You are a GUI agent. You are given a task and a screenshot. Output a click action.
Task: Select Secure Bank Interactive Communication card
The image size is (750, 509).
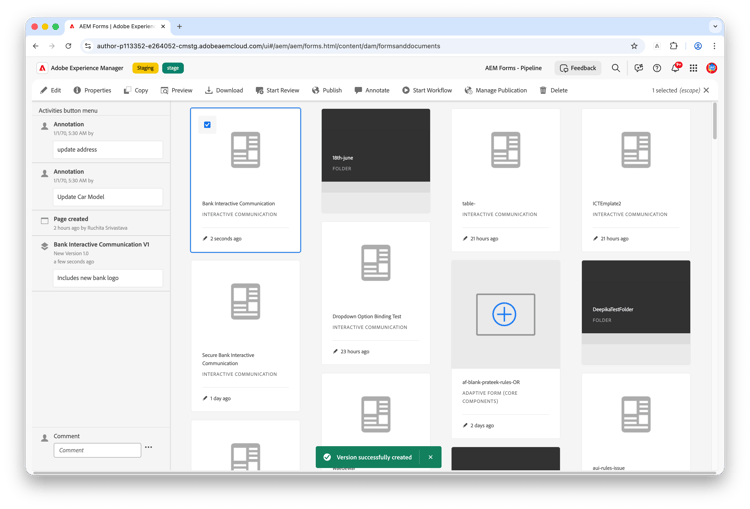pos(245,335)
